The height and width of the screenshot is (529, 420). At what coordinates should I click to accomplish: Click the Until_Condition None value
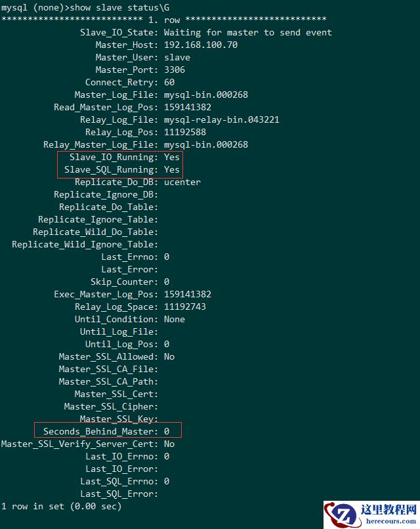point(175,319)
